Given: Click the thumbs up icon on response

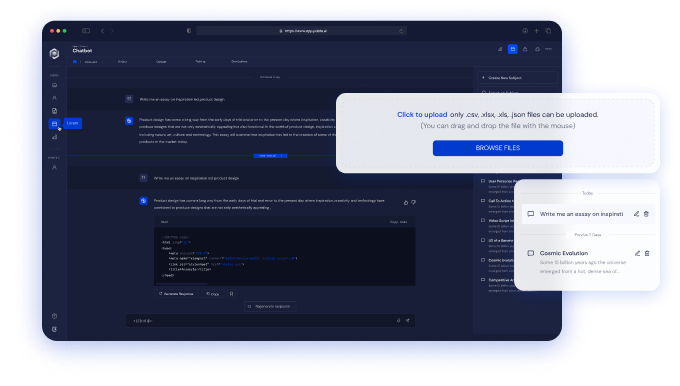Looking at the screenshot, I should click(x=406, y=203).
